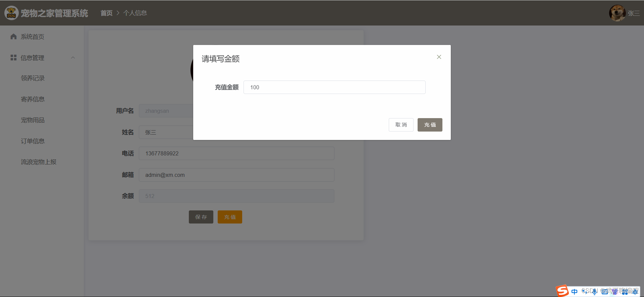Click the orange 充值 button below balance
644x297 pixels.
point(230,217)
